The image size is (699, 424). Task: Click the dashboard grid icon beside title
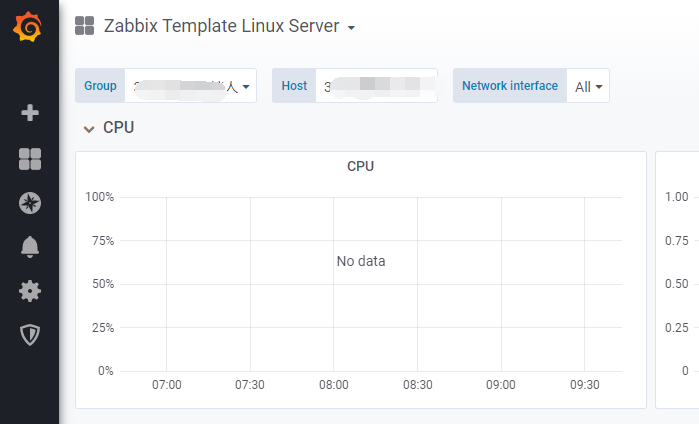click(84, 26)
